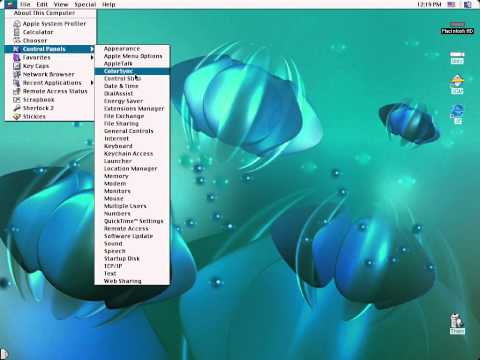Screen dimensions: 480x360
Task: Open Apple Menu Options control panel
Action: [132, 56]
